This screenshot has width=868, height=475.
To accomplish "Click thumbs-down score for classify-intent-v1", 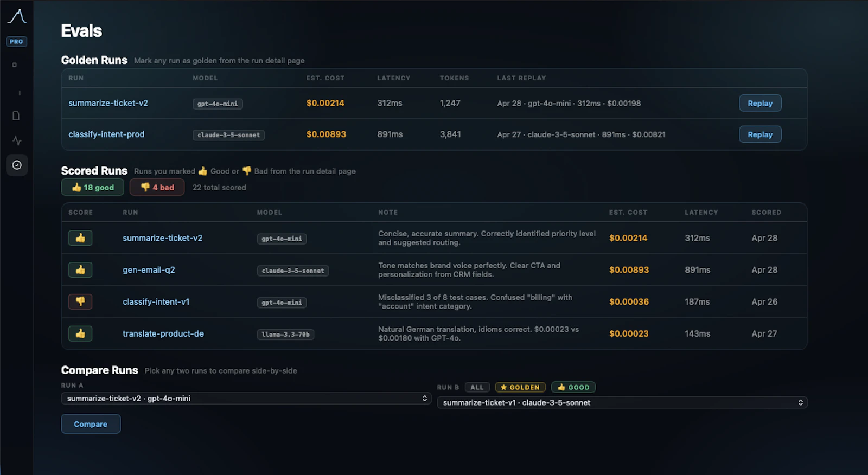I will pos(80,301).
